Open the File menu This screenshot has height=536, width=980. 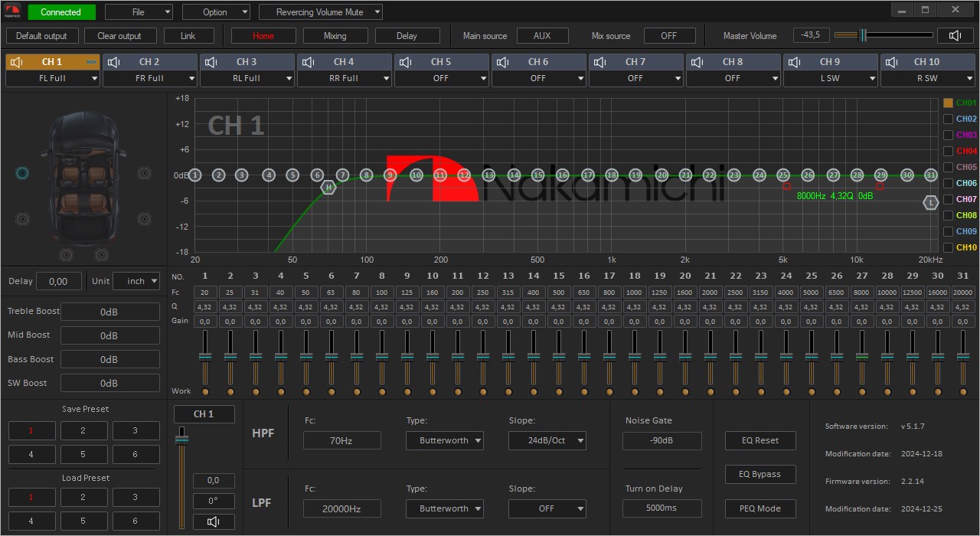click(139, 12)
